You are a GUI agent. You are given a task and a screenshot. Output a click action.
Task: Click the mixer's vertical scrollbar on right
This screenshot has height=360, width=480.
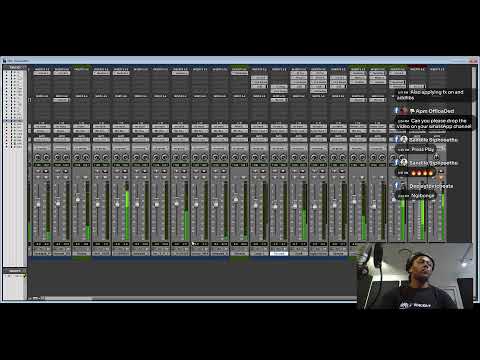click(475, 155)
